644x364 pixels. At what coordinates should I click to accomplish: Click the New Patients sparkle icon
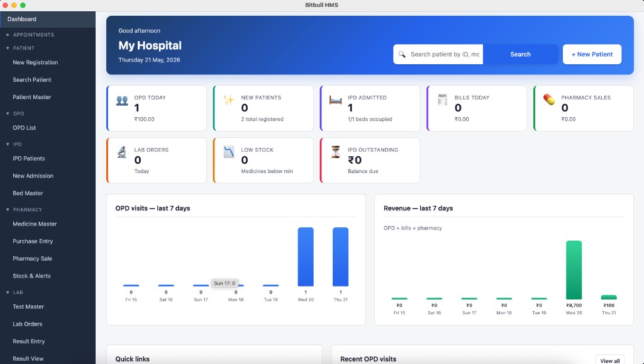pyautogui.click(x=228, y=100)
